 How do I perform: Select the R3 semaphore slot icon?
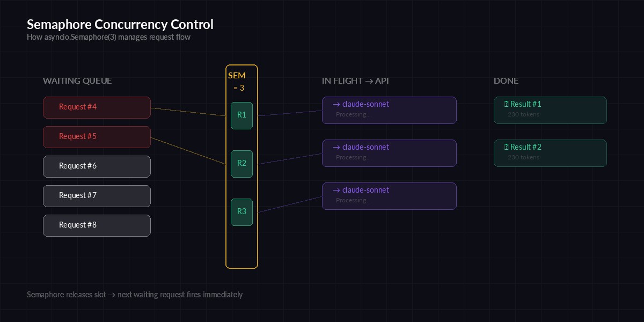[241, 211]
